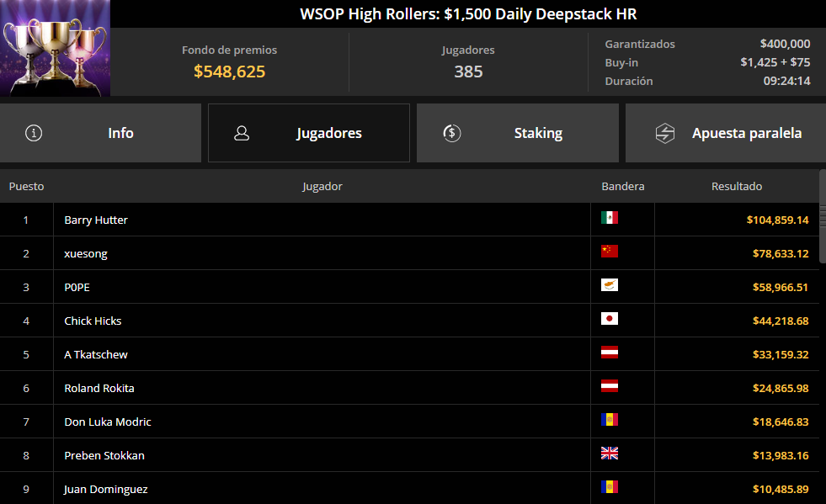This screenshot has width=826, height=504.
Task: Click the $58,966.51 result
Action: (781, 288)
